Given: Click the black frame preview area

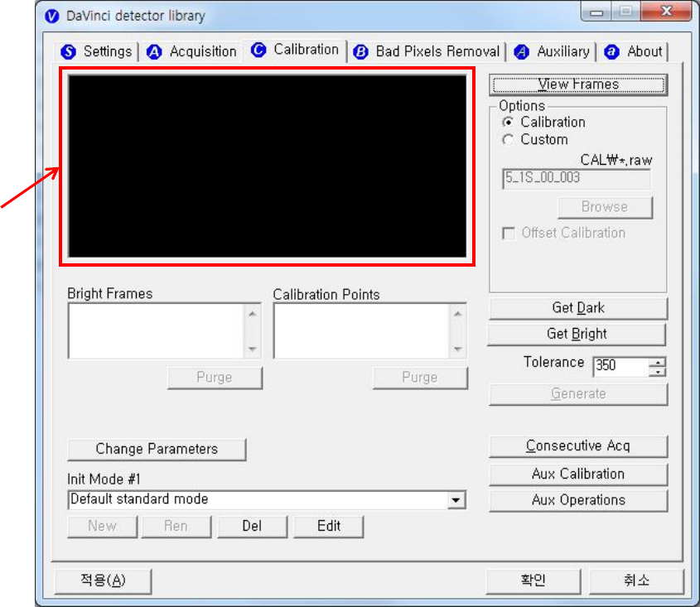Looking at the screenshot, I should 268,166.
